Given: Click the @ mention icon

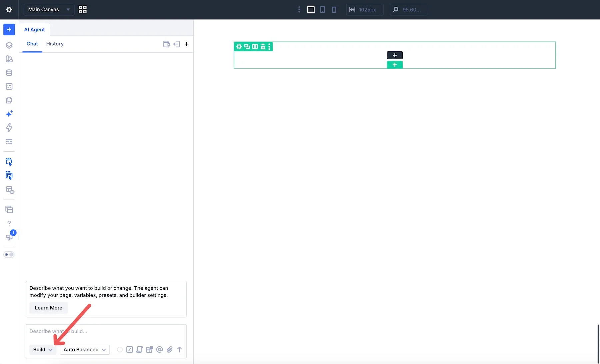Looking at the screenshot, I should 160,349.
